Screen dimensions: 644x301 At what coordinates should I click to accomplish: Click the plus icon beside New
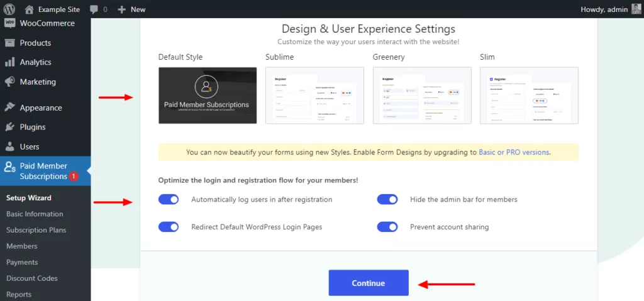pos(121,9)
